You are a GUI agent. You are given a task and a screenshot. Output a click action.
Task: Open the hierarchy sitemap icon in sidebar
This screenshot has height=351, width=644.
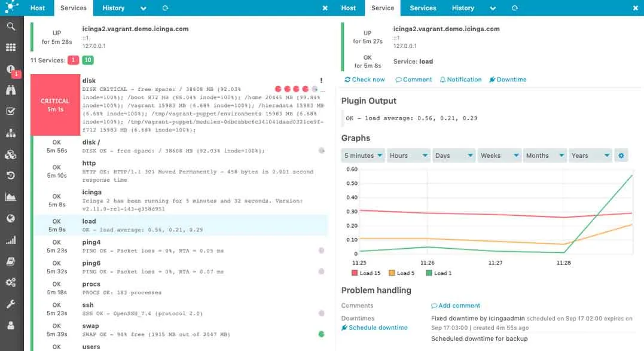(x=11, y=133)
